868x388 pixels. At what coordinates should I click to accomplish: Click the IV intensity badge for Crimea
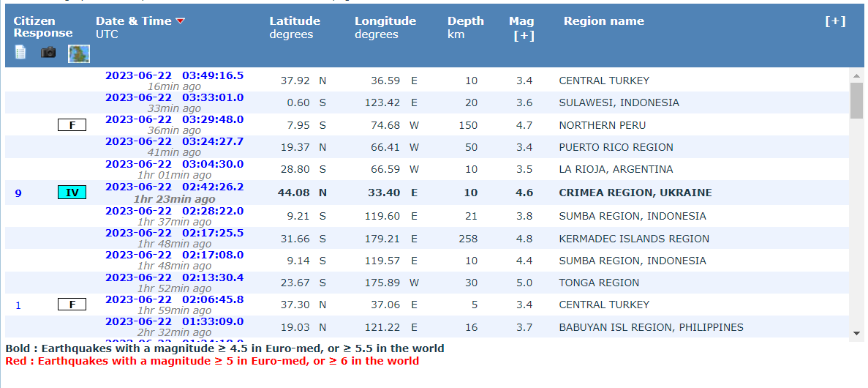[x=72, y=193]
